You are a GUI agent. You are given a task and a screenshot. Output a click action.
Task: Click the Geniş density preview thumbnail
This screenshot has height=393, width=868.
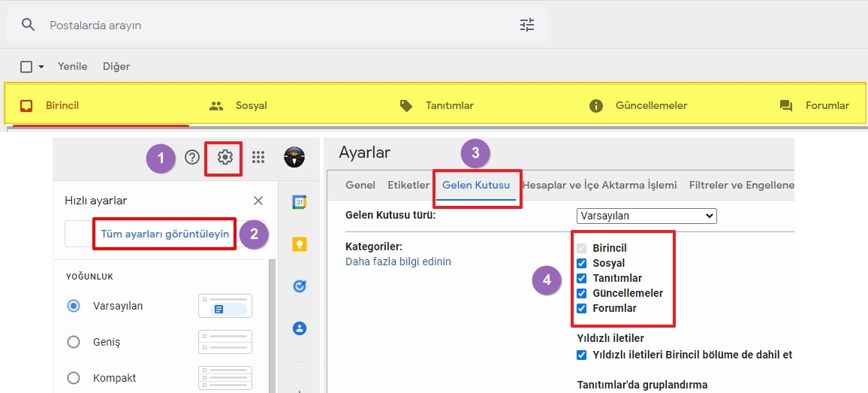point(225,342)
